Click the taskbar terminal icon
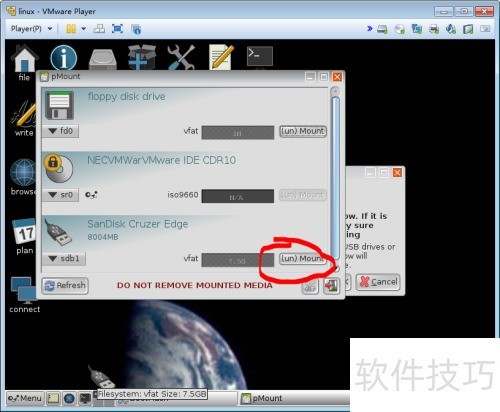 point(85,398)
